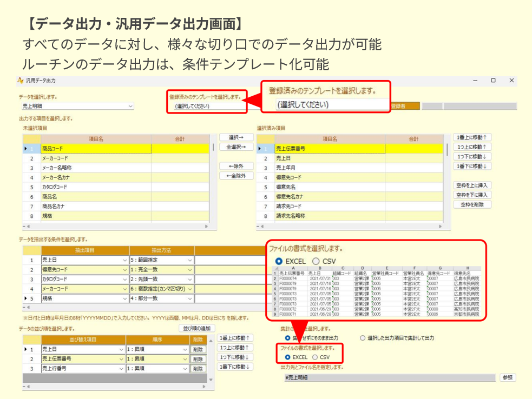Screen dimensions: 532x399
Task: Click the ¥売上明細 output file path field
Action: pos(389,377)
